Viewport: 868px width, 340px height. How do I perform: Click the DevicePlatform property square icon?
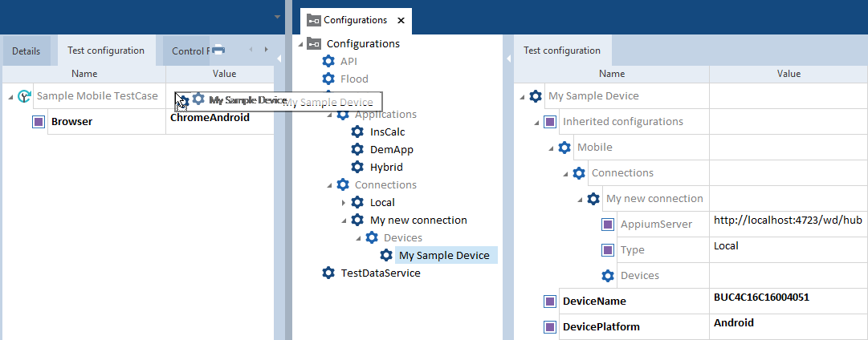click(x=550, y=326)
